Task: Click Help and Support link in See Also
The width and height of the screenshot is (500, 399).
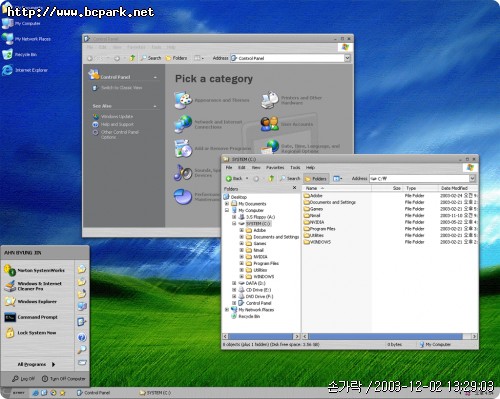Action: tap(117, 124)
